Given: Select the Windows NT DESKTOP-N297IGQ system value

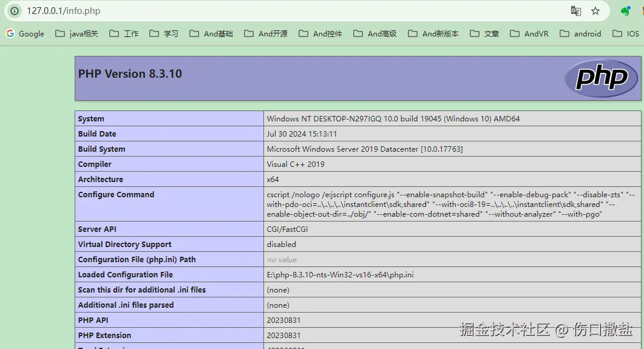Looking at the screenshot, I should (x=393, y=119).
